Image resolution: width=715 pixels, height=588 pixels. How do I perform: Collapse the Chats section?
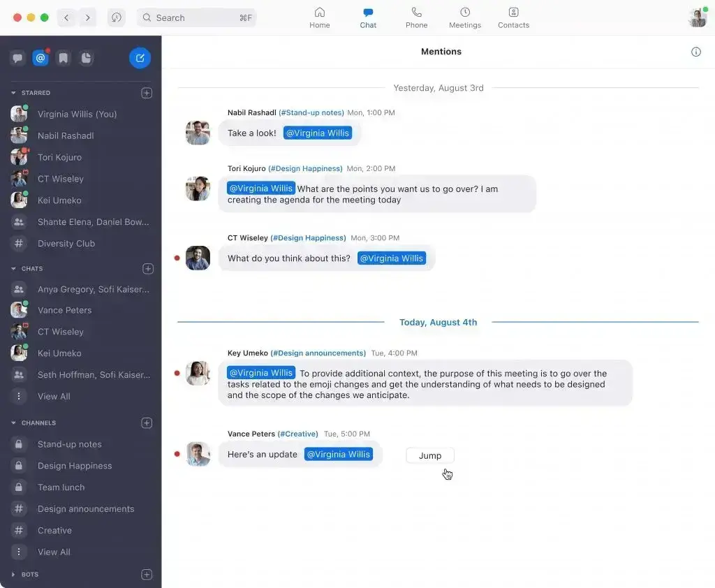(x=13, y=269)
